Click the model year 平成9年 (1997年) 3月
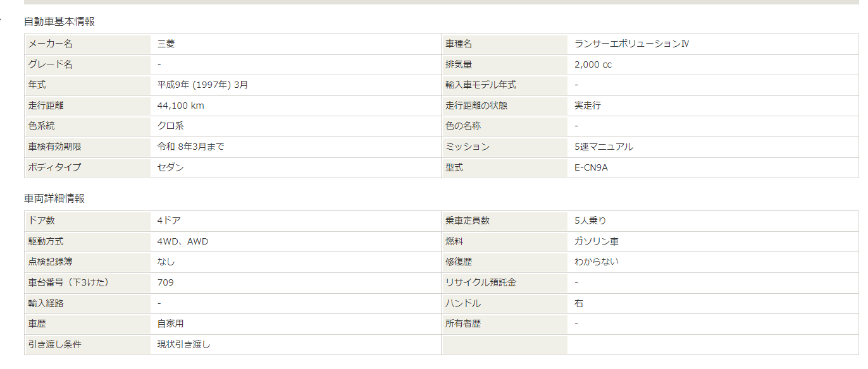The width and height of the screenshot is (868, 369). (202, 85)
